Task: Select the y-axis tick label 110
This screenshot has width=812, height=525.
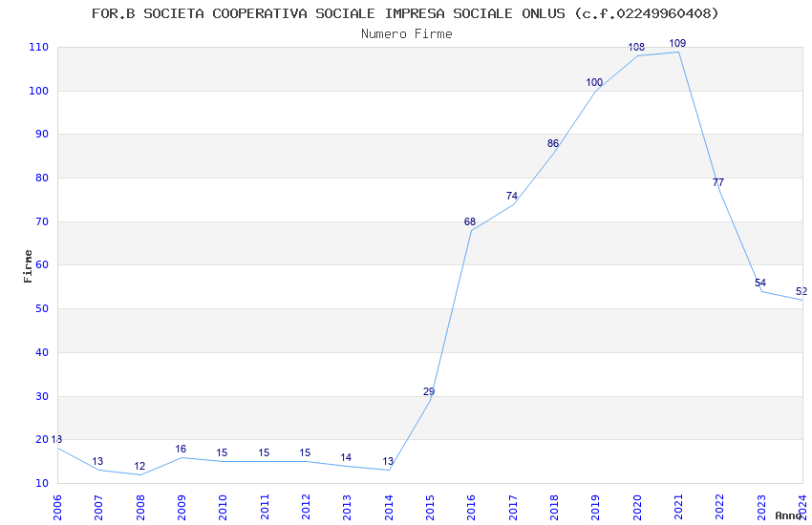Action: [39, 47]
